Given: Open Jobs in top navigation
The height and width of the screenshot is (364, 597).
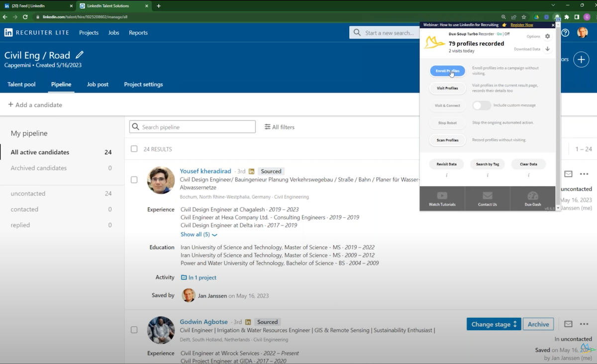Looking at the screenshot, I should click(113, 33).
